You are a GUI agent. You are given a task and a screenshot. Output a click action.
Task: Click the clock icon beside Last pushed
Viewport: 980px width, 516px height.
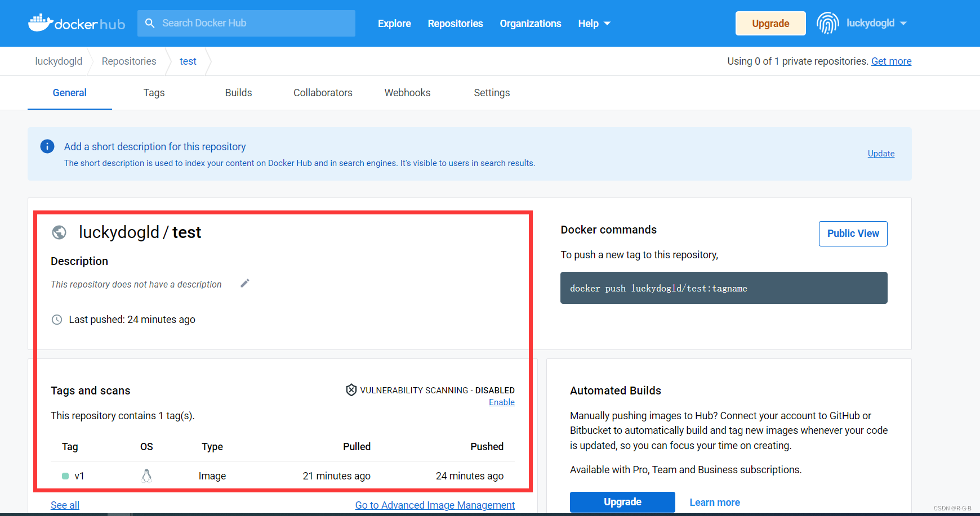click(57, 320)
